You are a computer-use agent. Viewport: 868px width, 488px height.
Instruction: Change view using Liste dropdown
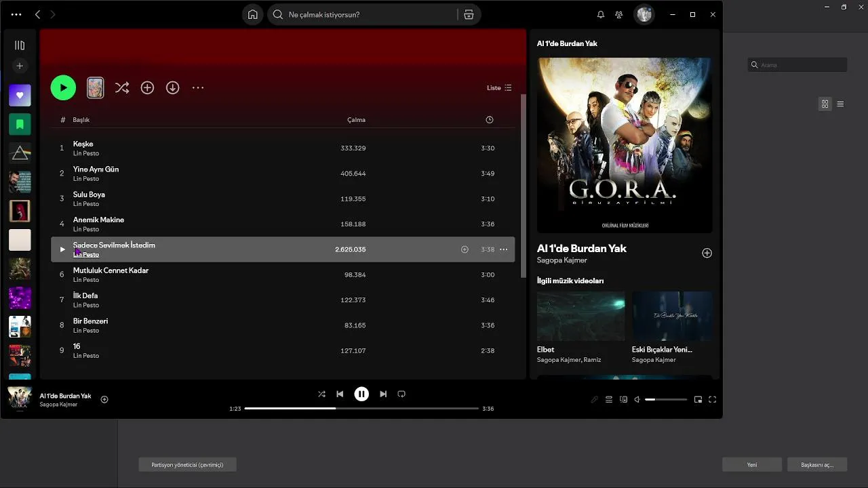[x=499, y=87]
